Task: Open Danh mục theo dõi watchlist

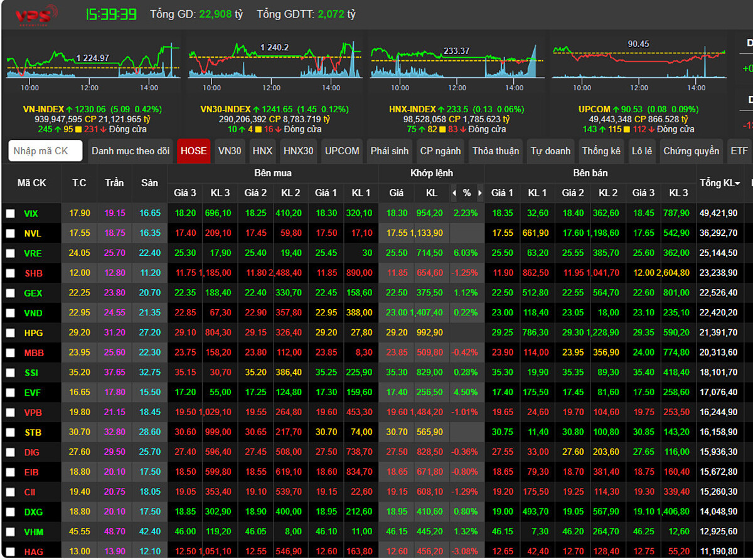Action: tap(131, 151)
